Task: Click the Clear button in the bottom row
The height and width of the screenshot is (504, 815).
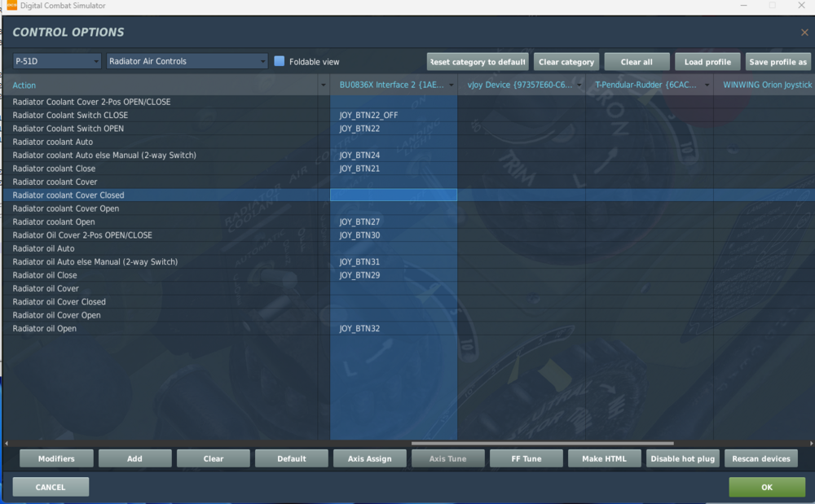Action: [213, 459]
